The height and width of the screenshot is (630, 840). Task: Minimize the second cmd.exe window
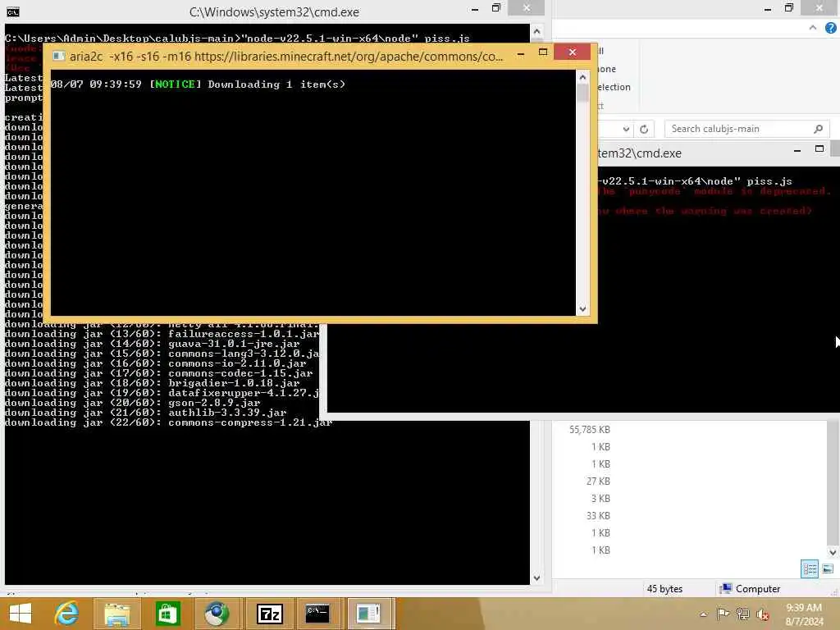point(797,151)
